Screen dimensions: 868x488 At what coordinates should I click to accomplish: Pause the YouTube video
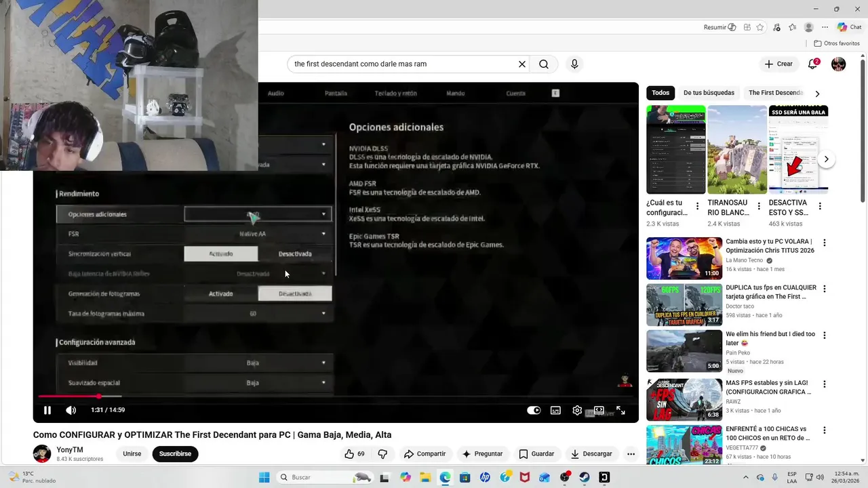coord(47,410)
